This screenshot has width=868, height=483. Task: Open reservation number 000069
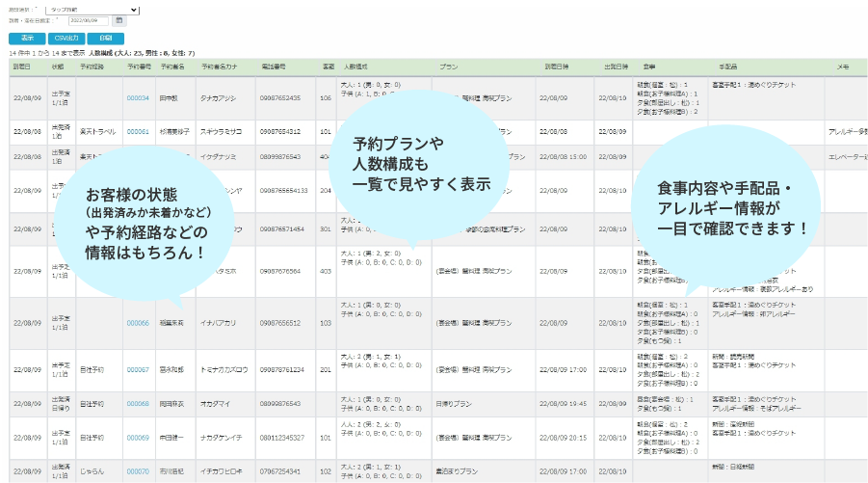(x=138, y=438)
